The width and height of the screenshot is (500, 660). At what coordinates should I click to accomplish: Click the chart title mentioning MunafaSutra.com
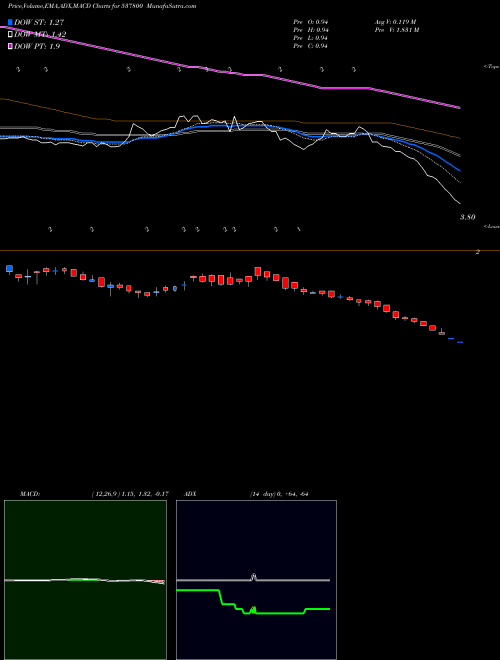click(x=102, y=6)
